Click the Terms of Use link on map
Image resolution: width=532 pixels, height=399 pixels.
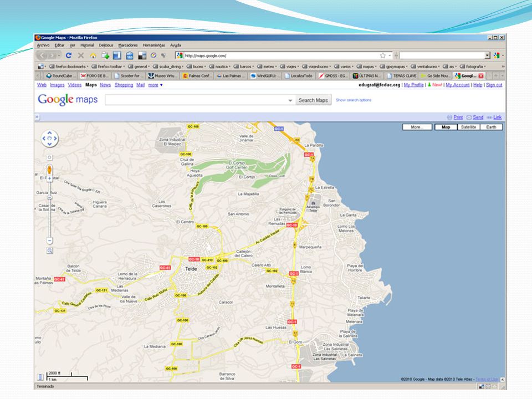(x=487, y=379)
